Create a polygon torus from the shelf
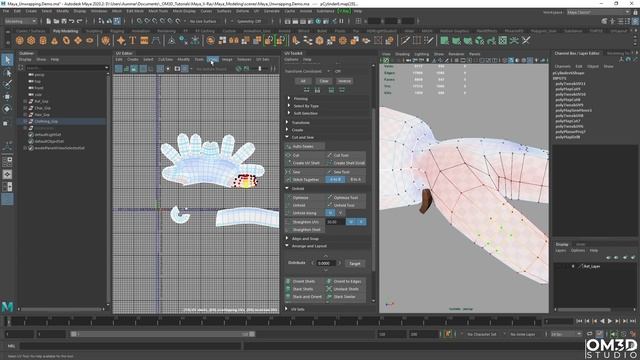 pyautogui.click(x=66, y=40)
